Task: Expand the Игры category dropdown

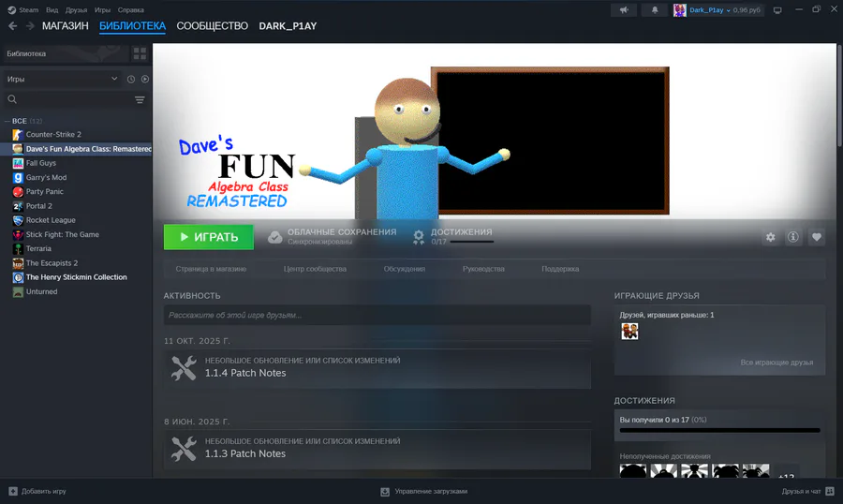Action: (63, 79)
